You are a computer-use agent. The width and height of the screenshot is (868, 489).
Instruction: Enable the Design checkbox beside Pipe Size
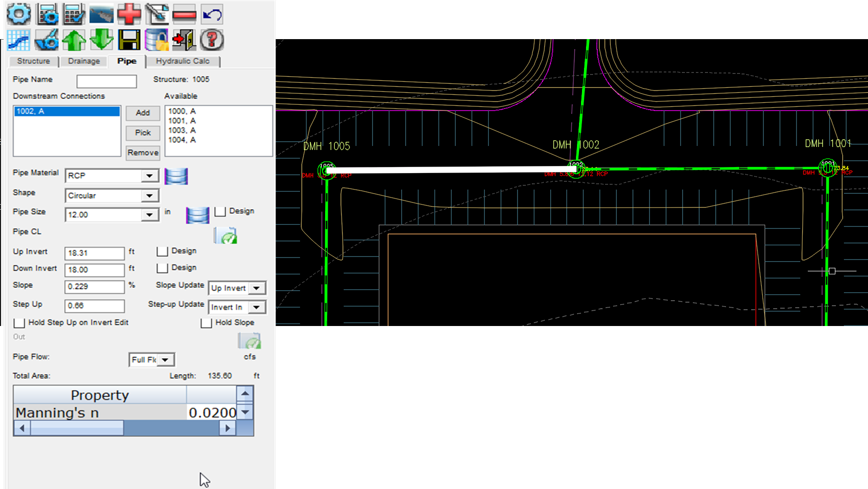point(221,211)
